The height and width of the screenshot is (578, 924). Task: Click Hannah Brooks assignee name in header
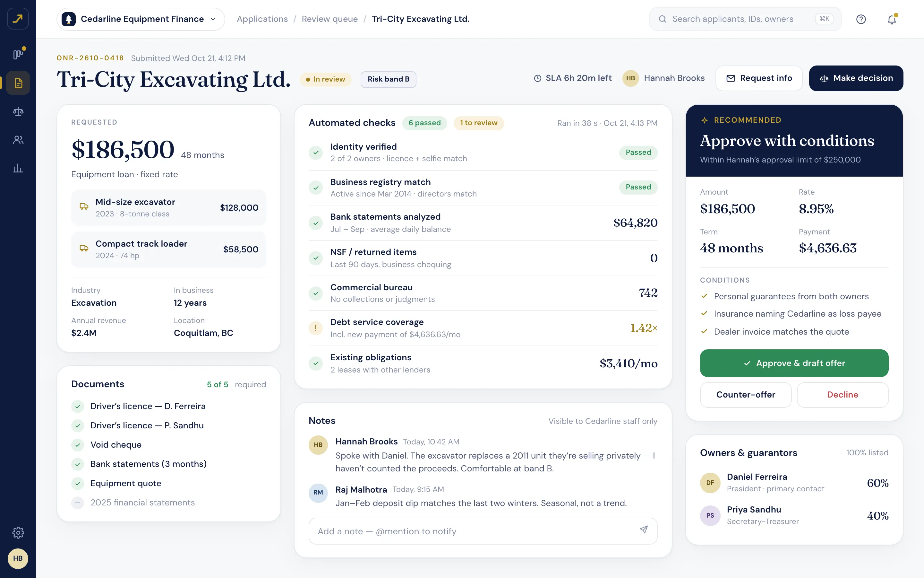[674, 78]
